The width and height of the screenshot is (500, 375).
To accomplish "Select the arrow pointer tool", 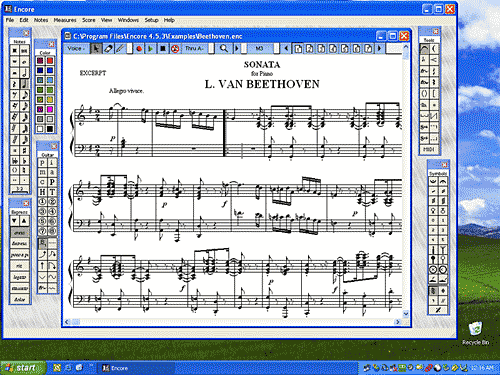I will pyautogui.click(x=96, y=49).
